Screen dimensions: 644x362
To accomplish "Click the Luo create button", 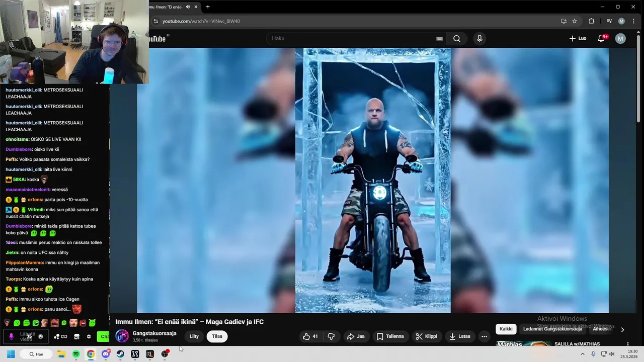I will 578,38.
